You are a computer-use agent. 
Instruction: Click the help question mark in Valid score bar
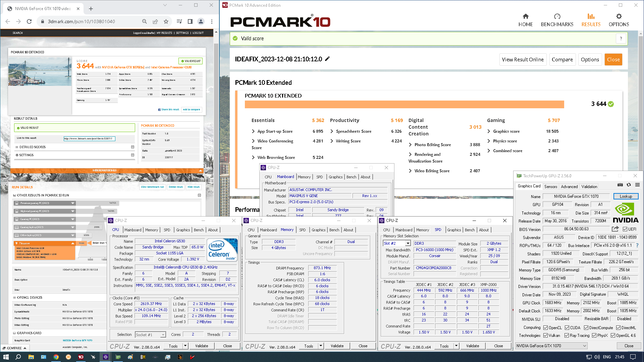[x=621, y=39]
